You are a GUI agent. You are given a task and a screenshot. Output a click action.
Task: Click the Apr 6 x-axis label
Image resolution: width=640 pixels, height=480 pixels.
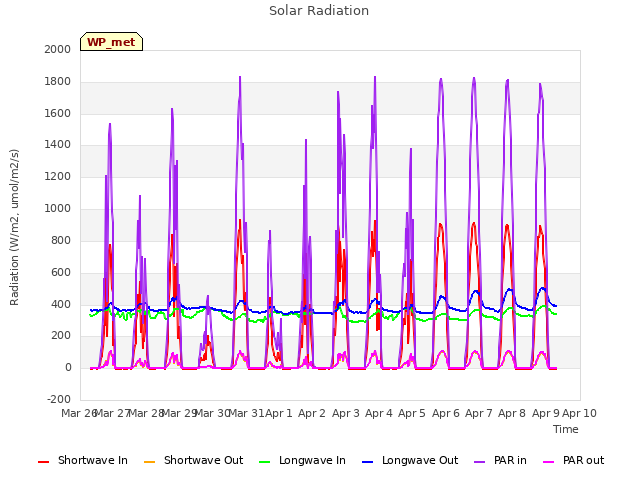pos(446,413)
